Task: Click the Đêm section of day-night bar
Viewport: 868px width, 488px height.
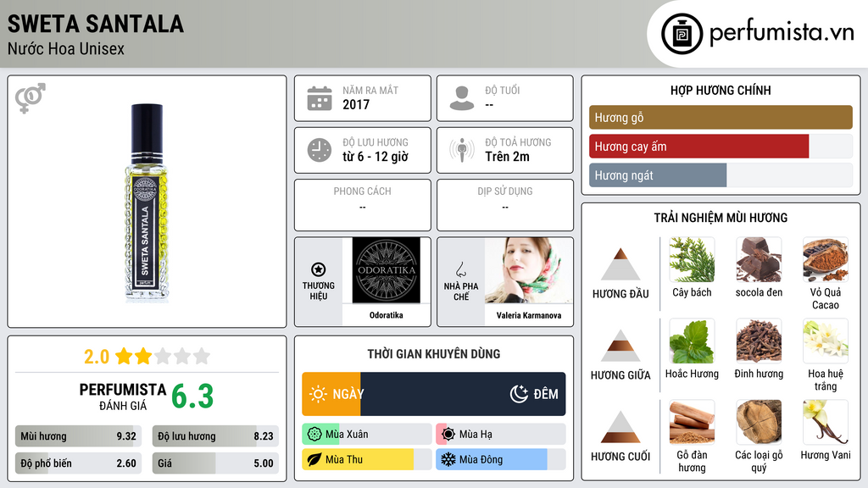Action: tap(463, 394)
